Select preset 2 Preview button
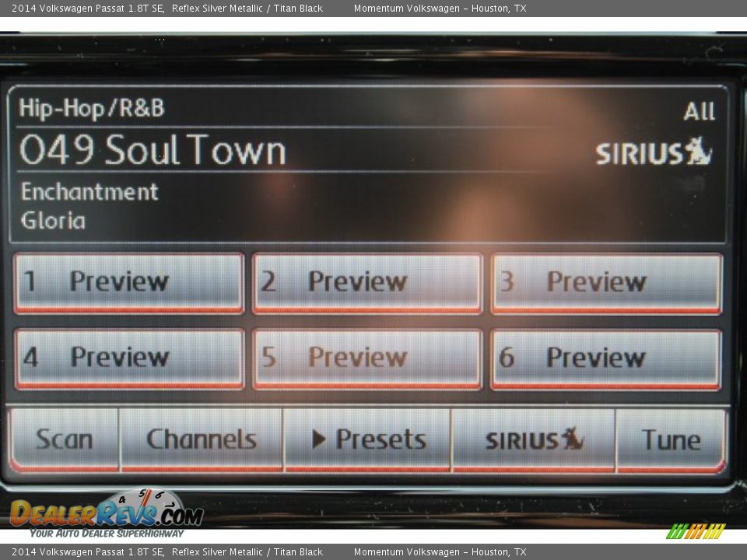747x560 pixels. click(x=367, y=282)
